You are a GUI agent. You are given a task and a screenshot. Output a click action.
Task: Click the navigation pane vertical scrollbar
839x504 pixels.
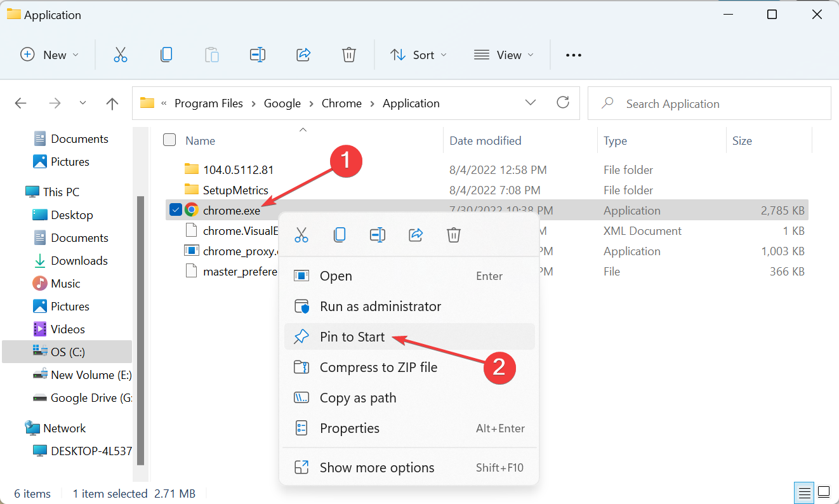pos(141,330)
